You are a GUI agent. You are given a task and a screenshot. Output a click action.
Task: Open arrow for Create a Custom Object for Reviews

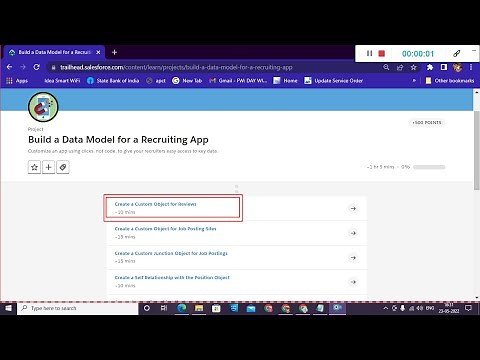(x=353, y=209)
